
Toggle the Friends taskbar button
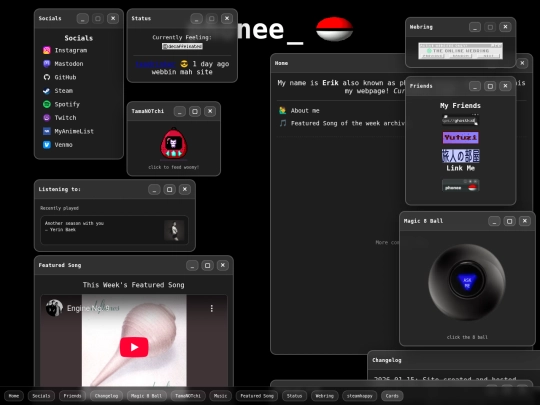[72, 396]
